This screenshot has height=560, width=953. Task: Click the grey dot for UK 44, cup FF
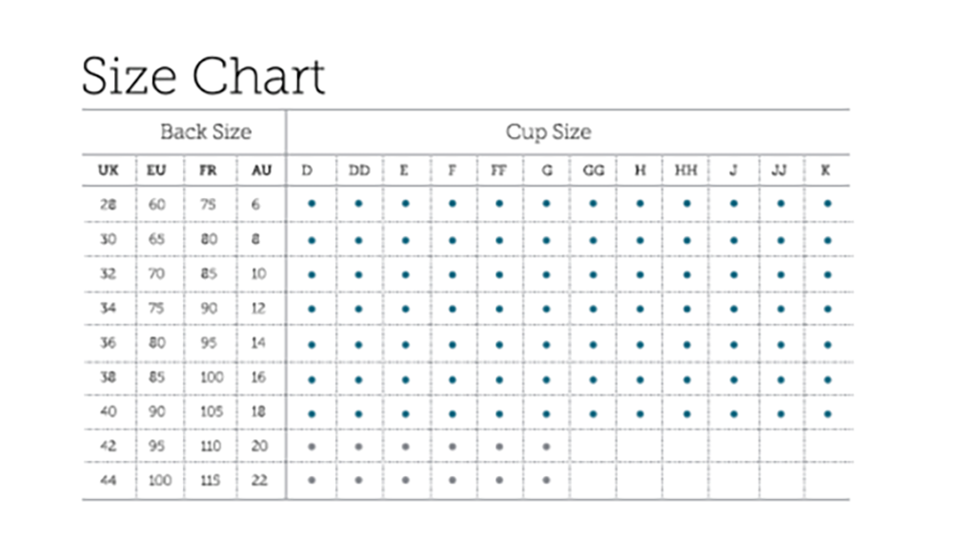click(x=499, y=480)
